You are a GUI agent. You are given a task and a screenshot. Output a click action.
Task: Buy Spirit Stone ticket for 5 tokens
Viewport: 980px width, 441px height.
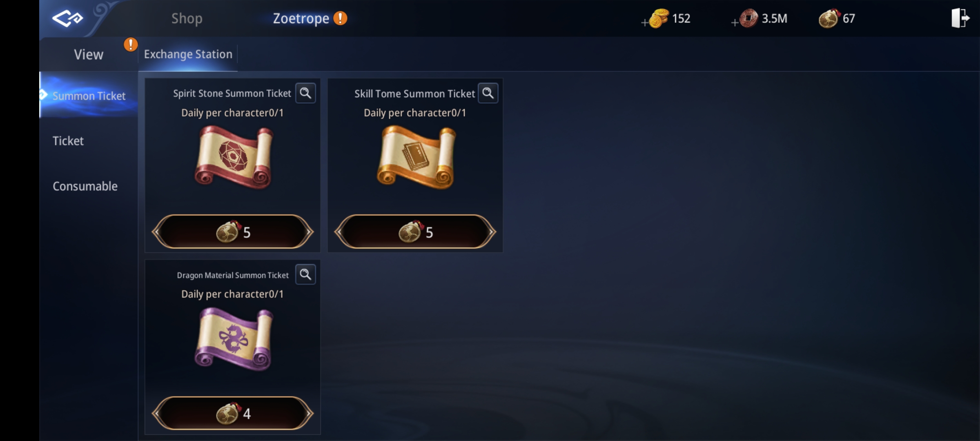pyautogui.click(x=233, y=232)
